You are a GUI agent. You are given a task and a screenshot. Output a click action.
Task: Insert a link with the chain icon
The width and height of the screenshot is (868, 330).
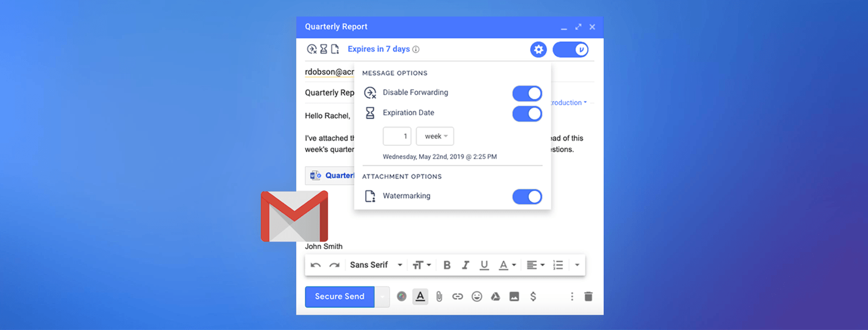pos(458,296)
